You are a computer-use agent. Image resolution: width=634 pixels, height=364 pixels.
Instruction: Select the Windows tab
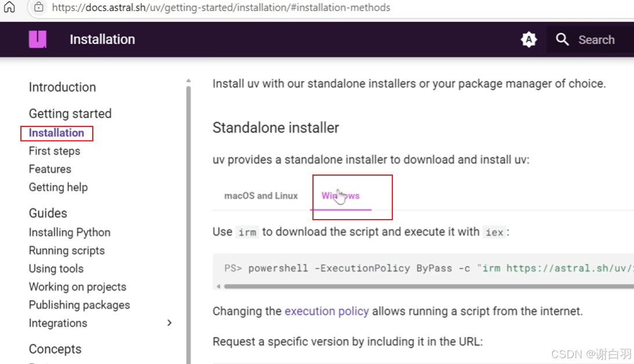[x=340, y=196]
